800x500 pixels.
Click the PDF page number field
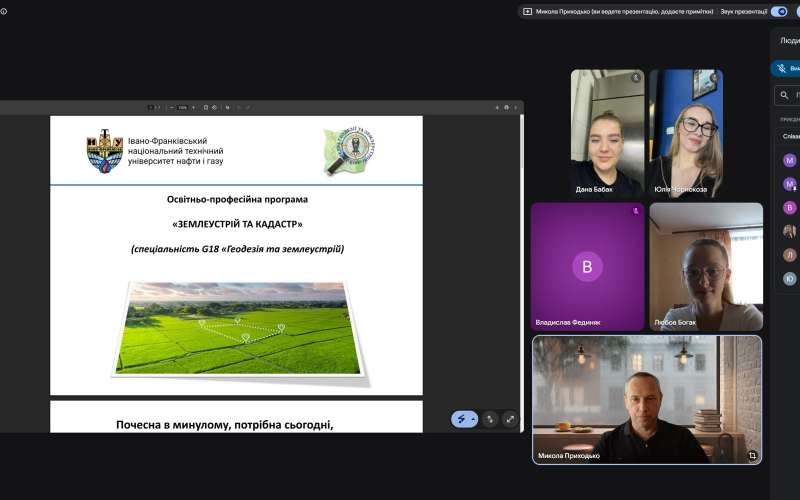[151, 107]
